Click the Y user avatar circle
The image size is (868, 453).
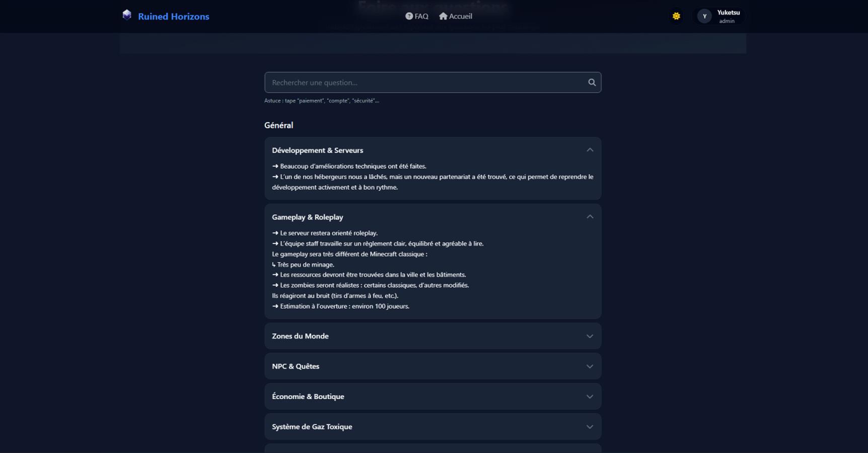click(x=704, y=17)
